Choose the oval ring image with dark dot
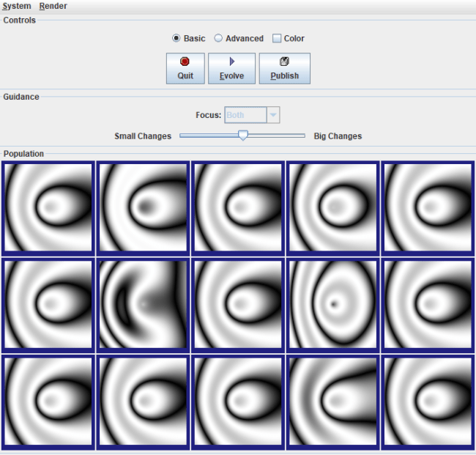 click(x=333, y=303)
